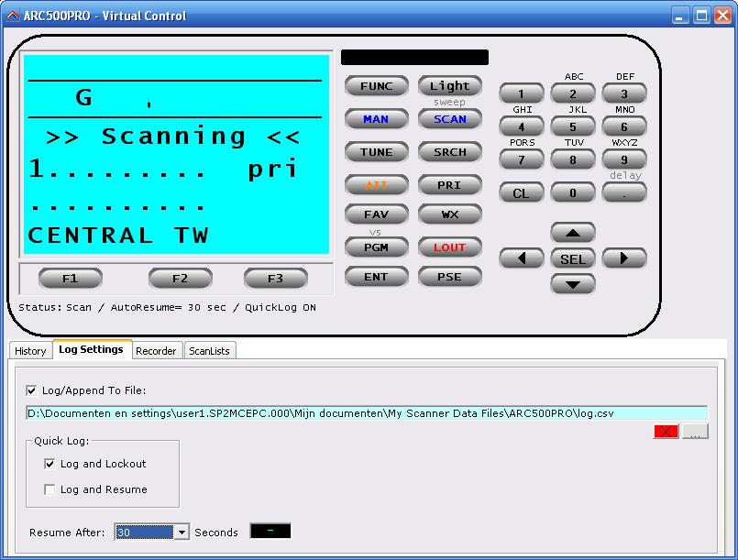Screen dimensions: 738x560
Task: Click the down arrow navigation key
Action: point(573,284)
